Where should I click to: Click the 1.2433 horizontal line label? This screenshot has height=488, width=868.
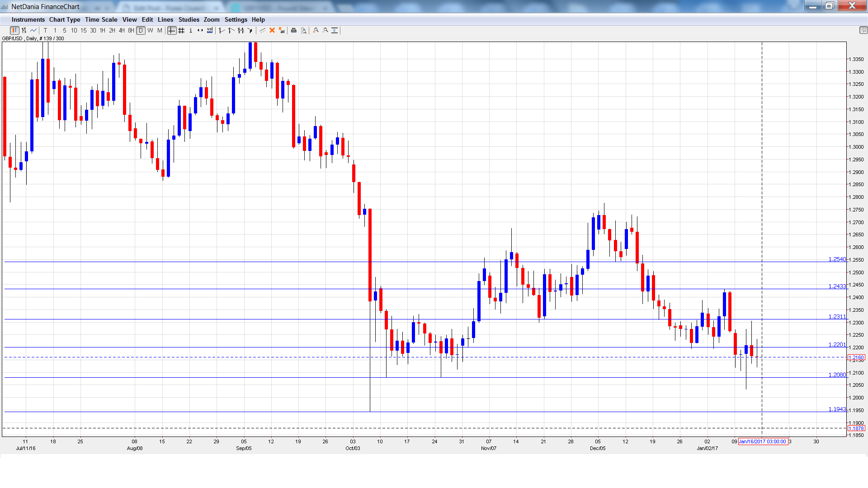[x=837, y=286]
